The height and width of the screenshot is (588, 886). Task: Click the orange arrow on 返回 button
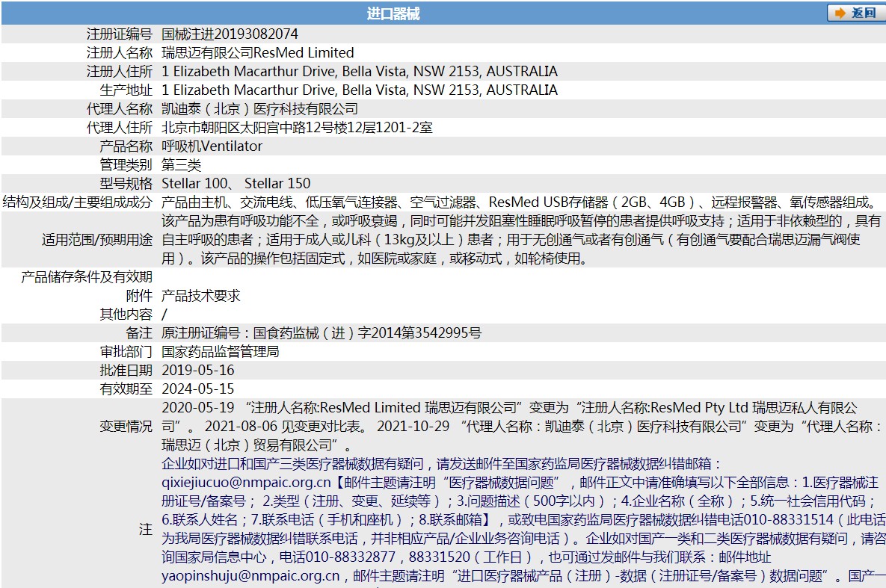(840, 13)
